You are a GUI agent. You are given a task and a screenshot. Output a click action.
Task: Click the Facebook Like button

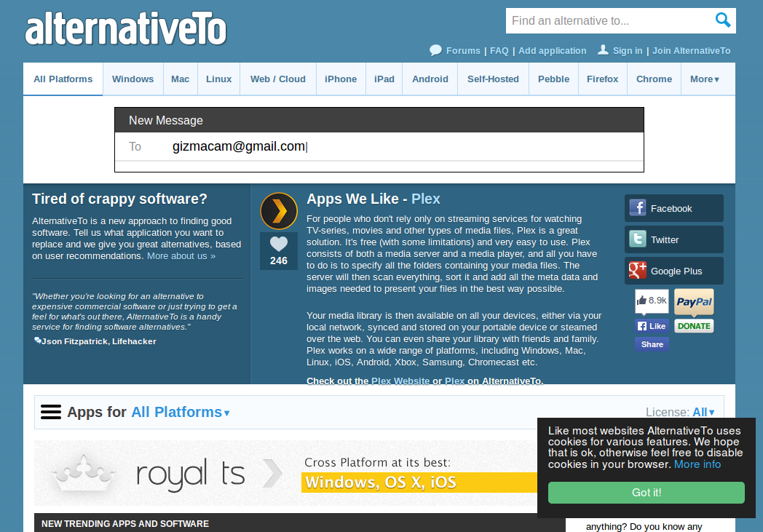click(x=652, y=326)
